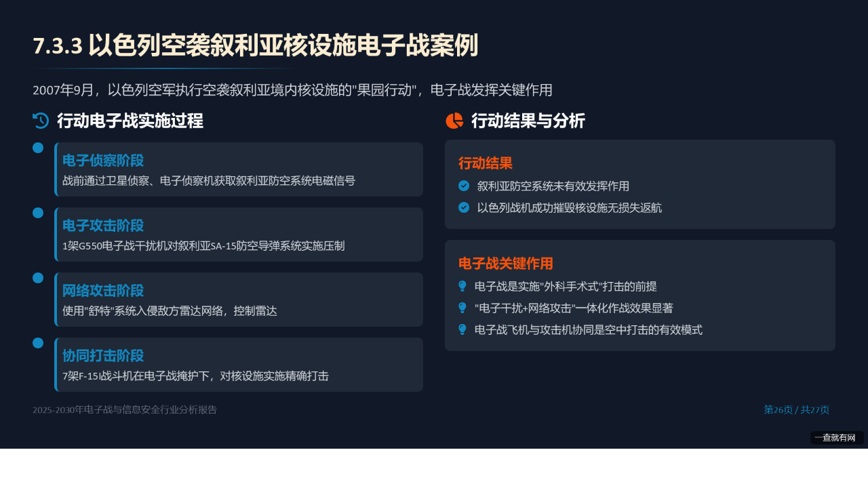Click the lightbulb icon beside 电子战飞机与攻击机协同
This screenshot has width=868, height=488.
click(x=462, y=329)
